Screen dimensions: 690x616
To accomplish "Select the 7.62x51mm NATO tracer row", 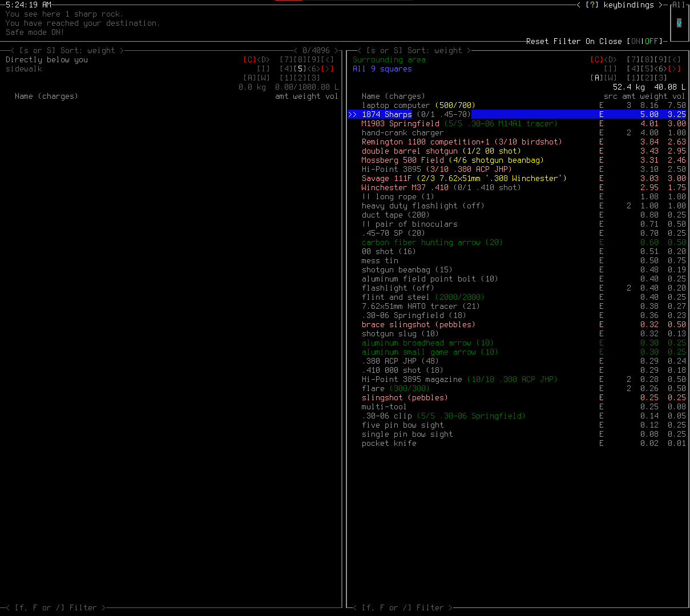I will pyautogui.click(x=517, y=306).
